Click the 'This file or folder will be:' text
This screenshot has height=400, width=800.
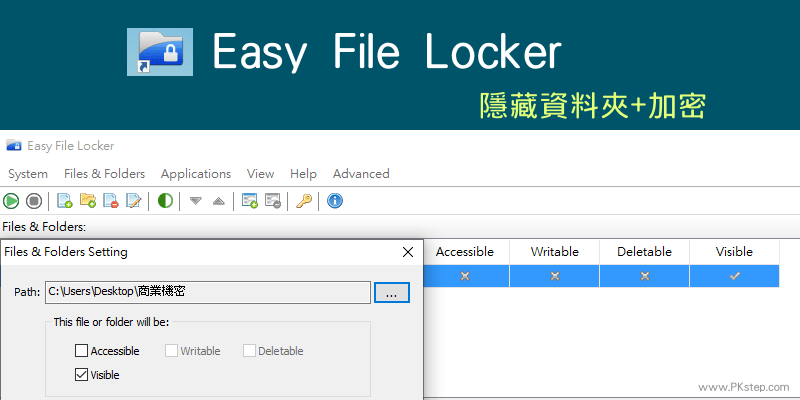[111, 322]
